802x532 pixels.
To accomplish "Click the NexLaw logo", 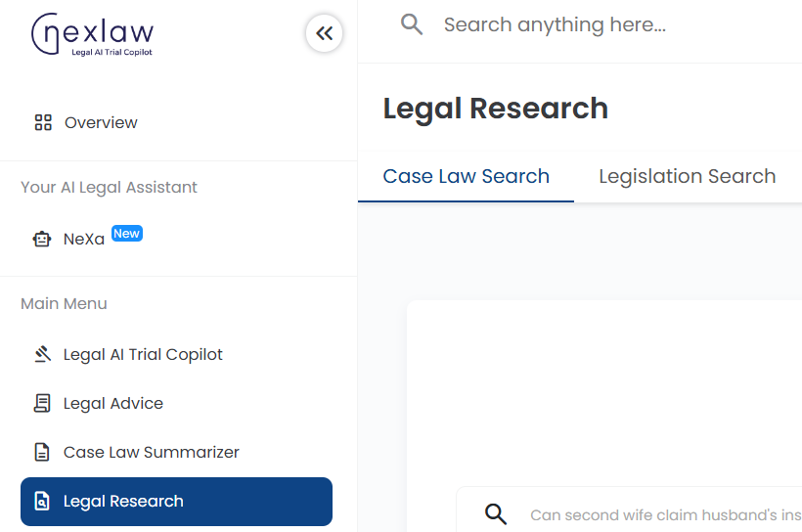I will pyautogui.click(x=93, y=35).
